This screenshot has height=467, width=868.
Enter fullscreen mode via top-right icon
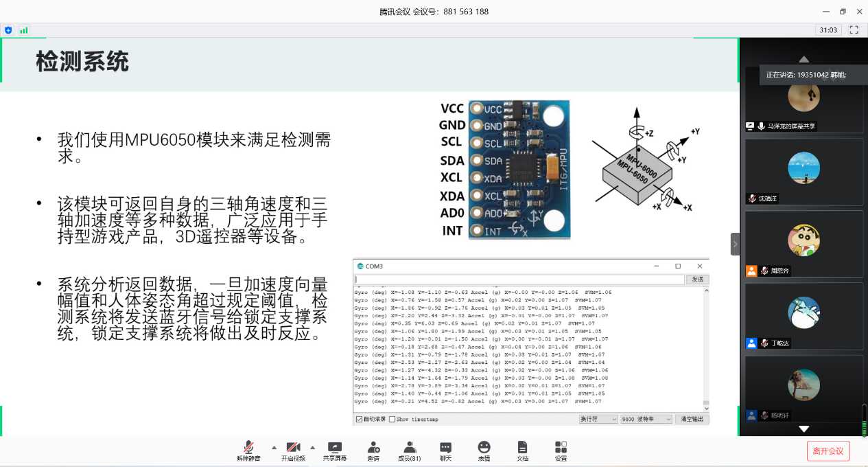pos(854,30)
